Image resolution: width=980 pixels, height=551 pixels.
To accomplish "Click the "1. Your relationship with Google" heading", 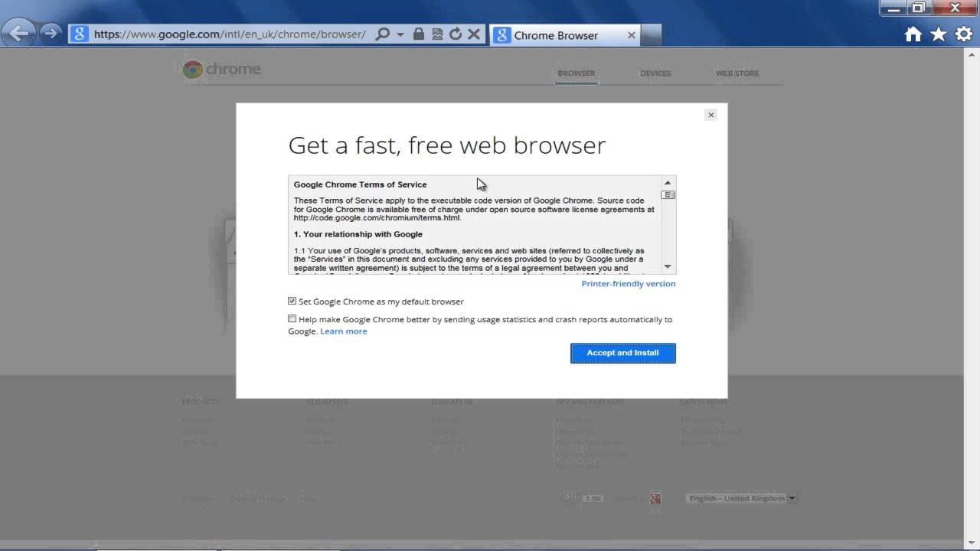I will 358,234.
